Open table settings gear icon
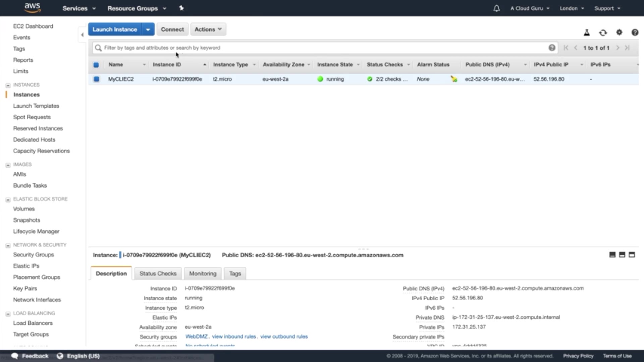Screen dimensions: 644x362 [619, 33]
